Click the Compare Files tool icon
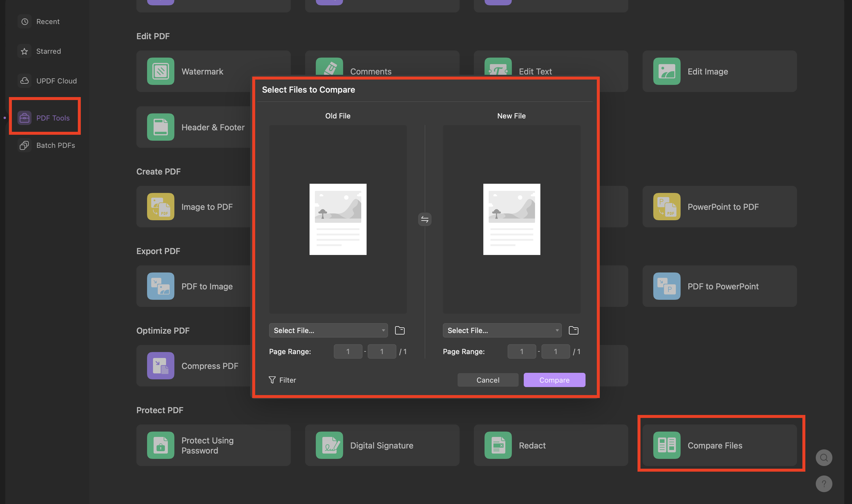Screen dimensions: 852x504 tap(666, 445)
